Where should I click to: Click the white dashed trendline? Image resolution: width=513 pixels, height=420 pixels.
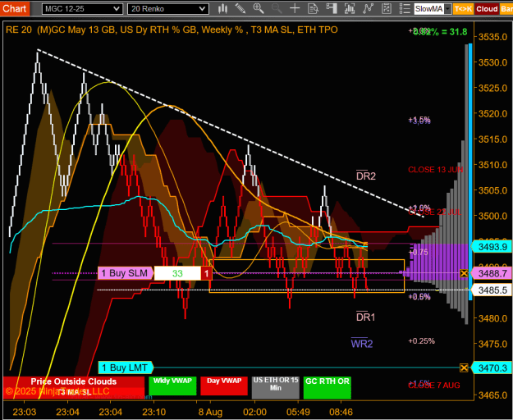tap(231, 134)
